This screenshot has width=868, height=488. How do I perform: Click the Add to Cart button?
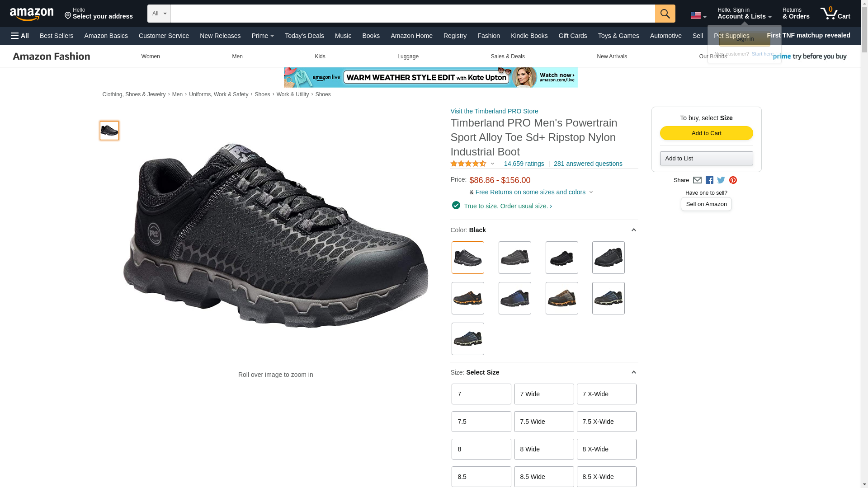(x=706, y=133)
